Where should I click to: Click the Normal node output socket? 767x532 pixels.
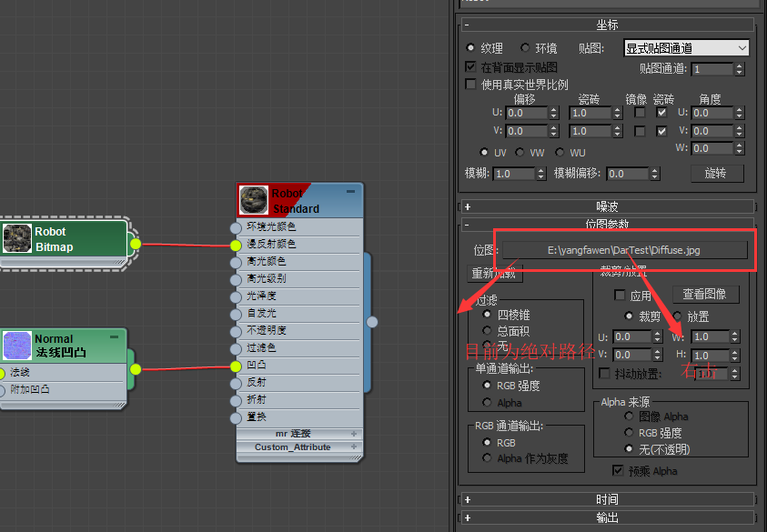pos(136,369)
